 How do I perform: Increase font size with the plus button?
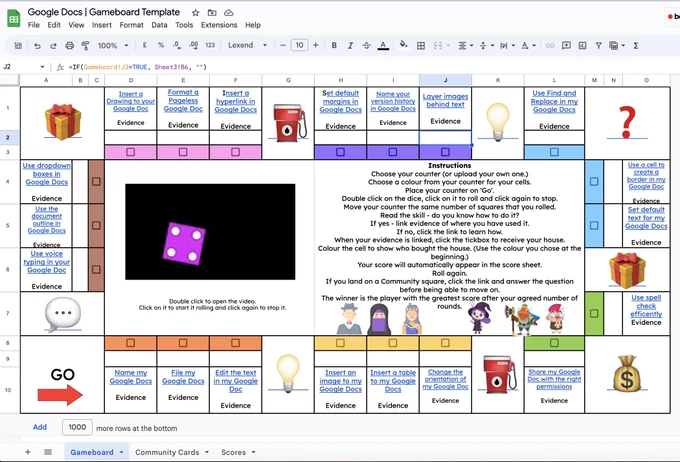pos(316,45)
